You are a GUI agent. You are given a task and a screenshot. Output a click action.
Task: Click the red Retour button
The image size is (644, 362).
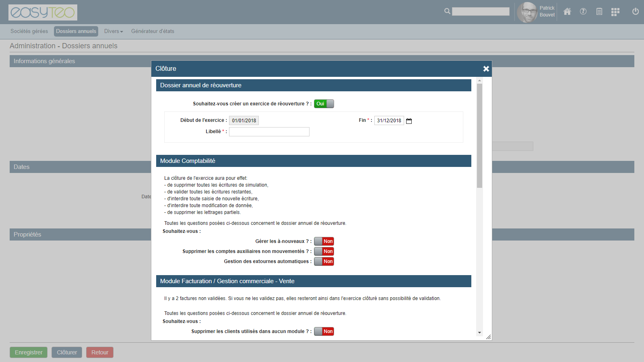tap(100, 352)
